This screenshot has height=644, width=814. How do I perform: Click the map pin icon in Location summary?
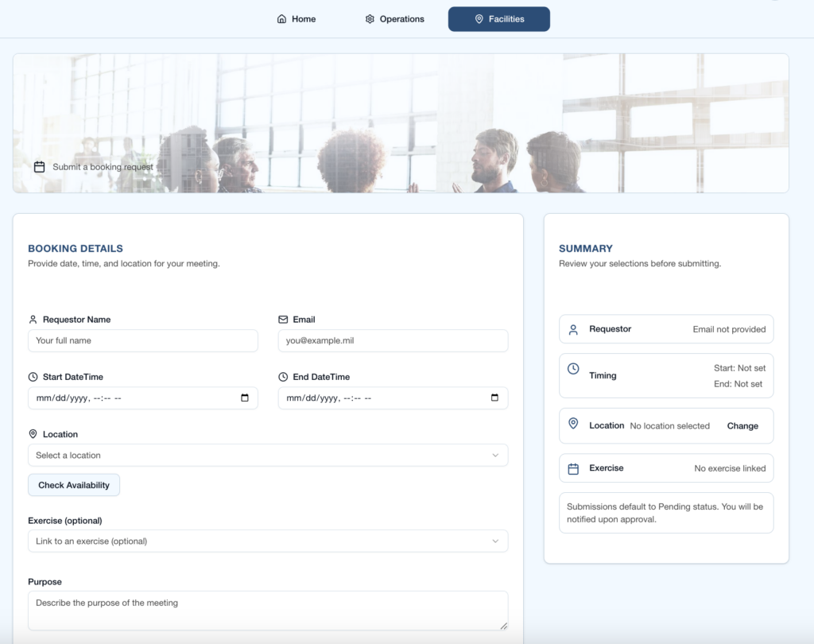coord(573,425)
